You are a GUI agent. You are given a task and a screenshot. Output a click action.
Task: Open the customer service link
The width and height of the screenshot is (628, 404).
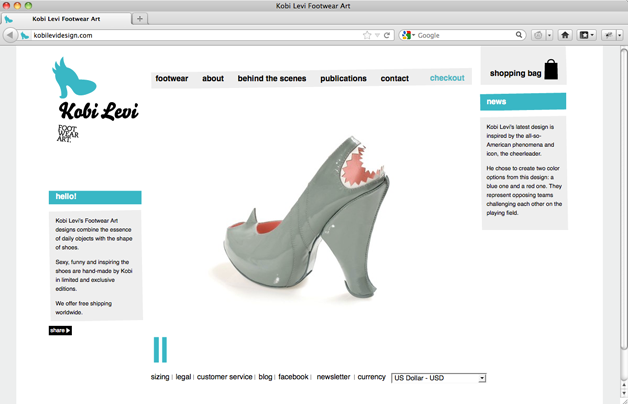tap(224, 377)
